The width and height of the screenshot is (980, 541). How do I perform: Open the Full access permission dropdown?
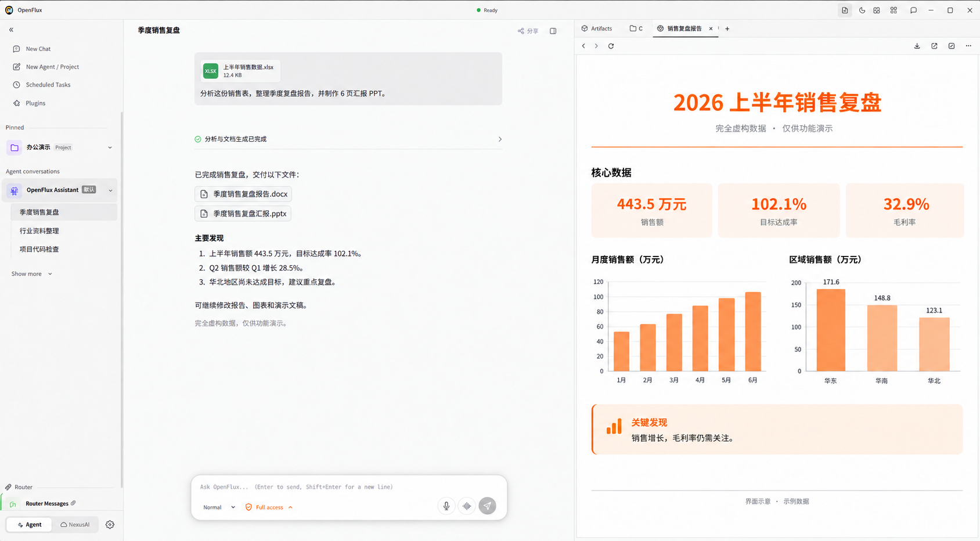(x=269, y=507)
